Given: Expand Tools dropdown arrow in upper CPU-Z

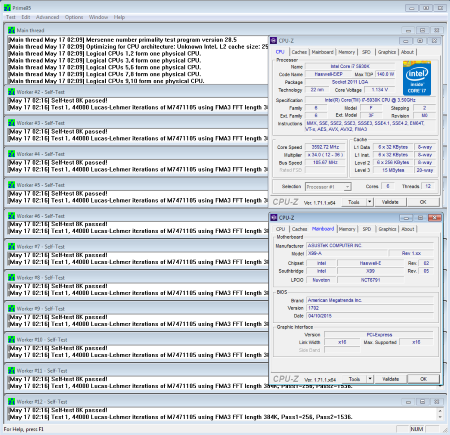Looking at the screenshot, I should pos(369,202).
